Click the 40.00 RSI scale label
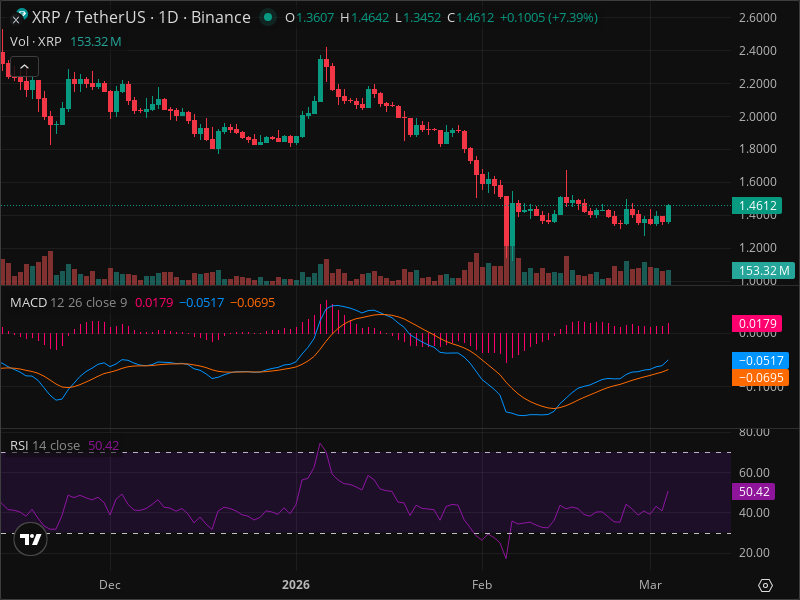Viewport: 800px width, 600px height. pyautogui.click(x=754, y=512)
